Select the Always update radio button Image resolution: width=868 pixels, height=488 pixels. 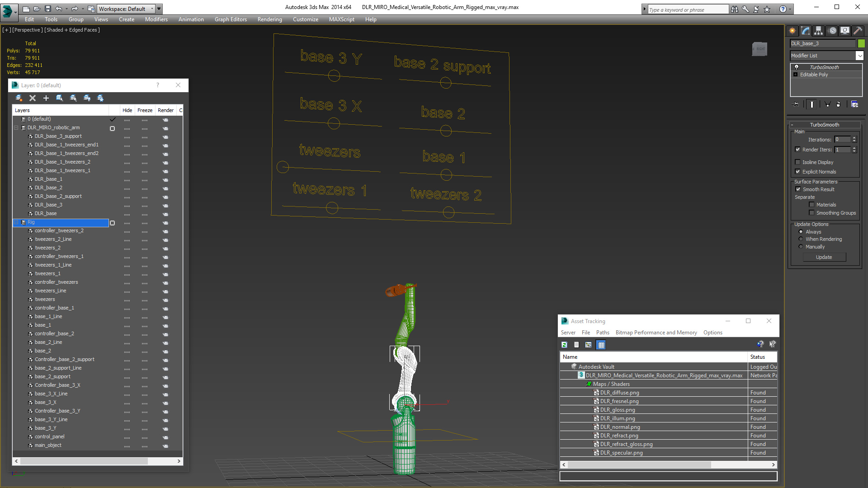click(801, 232)
